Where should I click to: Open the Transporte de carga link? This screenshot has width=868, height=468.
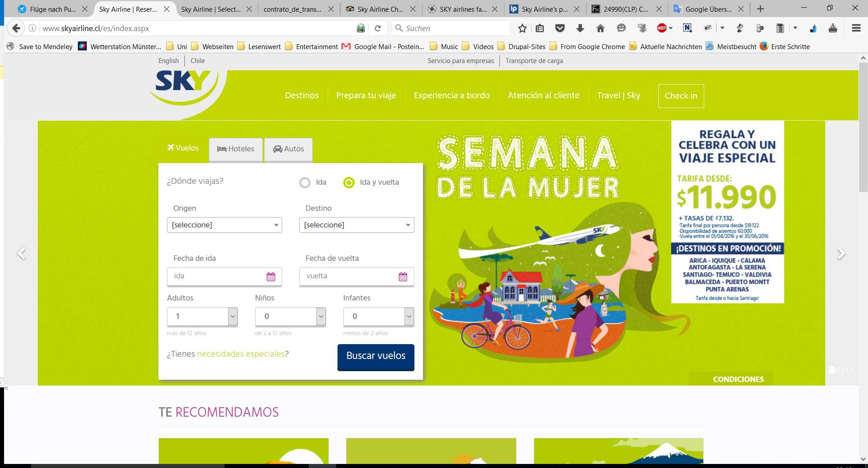coord(534,61)
